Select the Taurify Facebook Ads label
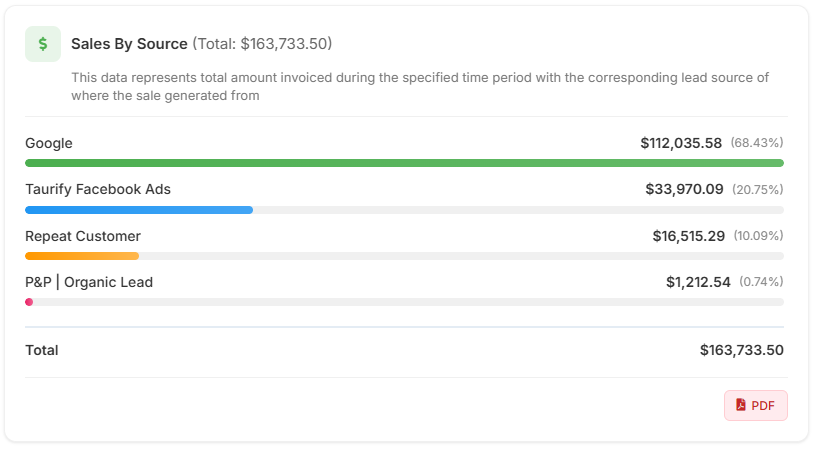Screen dimensions: 814x449 [x=98, y=189]
